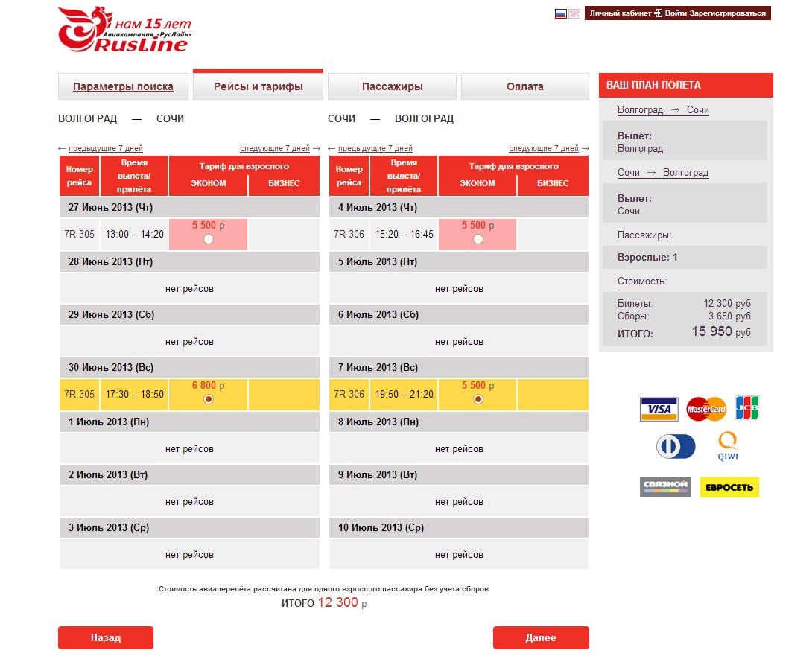Open the Оплата tab
Image resolution: width=812 pixels, height=668 pixels.
524,86
